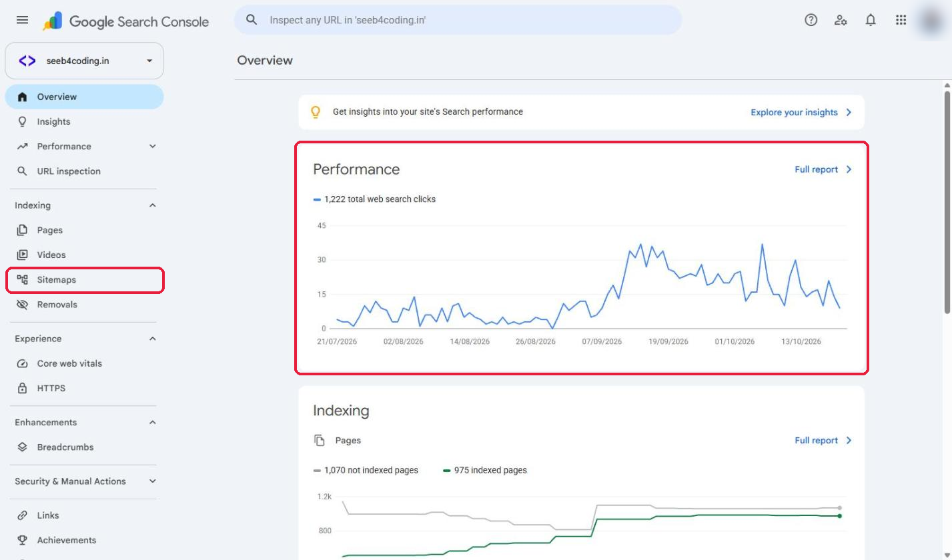
Task: Go to Overview in the sidebar
Action: pos(84,97)
